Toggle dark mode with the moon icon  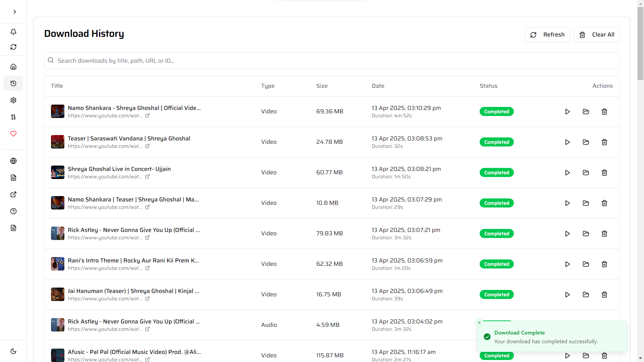[x=13, y=351]
